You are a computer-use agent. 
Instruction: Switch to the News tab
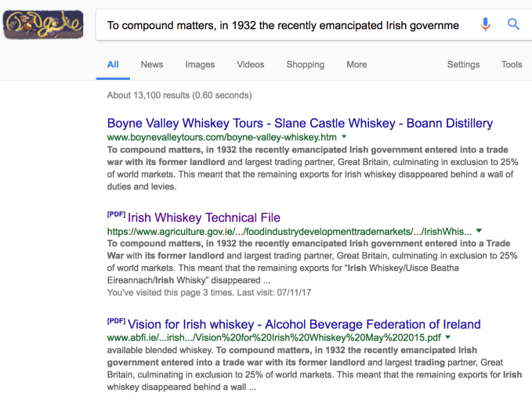[152, 64]
